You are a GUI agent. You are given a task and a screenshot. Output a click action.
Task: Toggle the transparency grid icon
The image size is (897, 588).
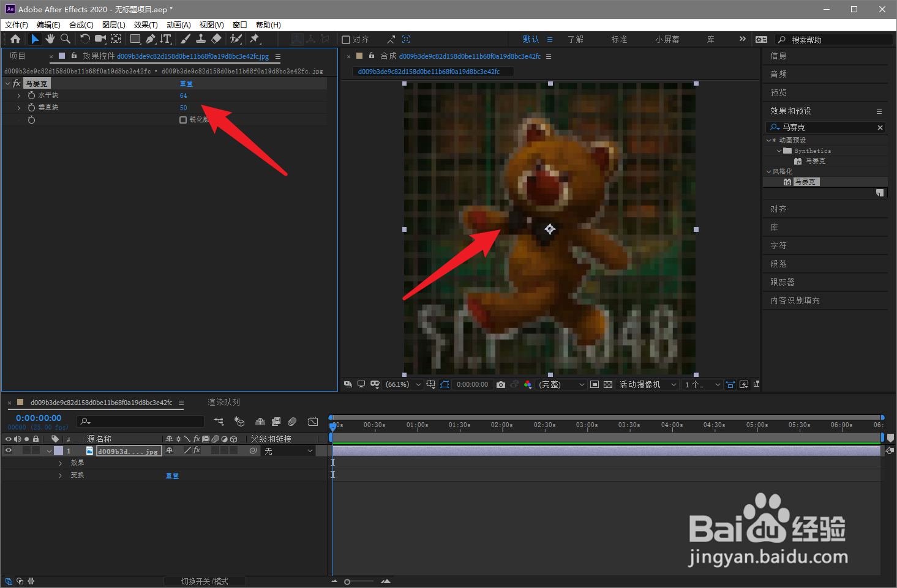click(607, 384)
